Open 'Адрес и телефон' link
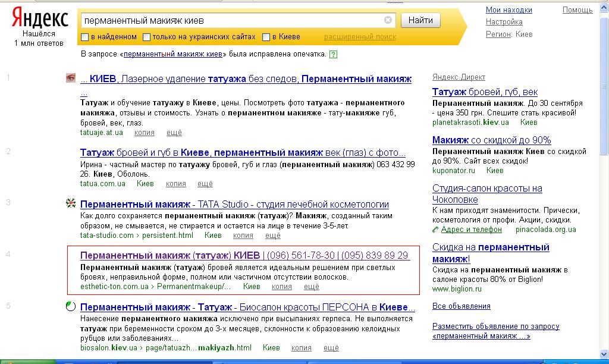 coord(472,230)
